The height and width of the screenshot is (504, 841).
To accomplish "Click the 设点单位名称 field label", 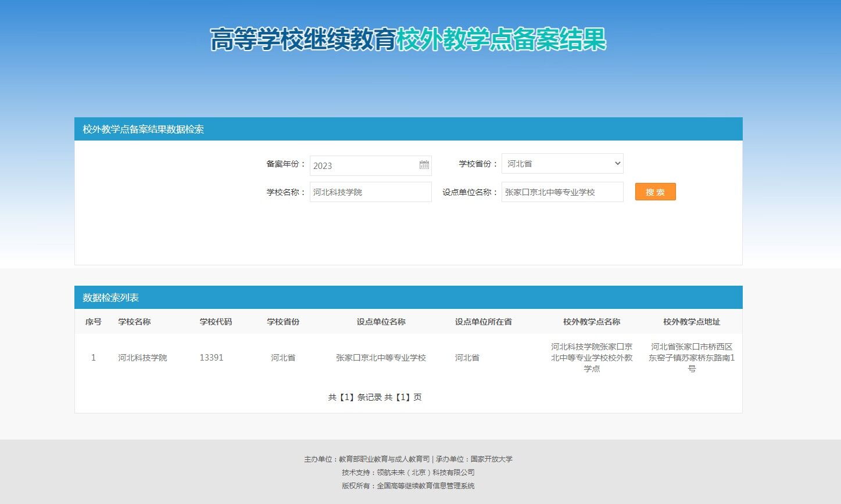I will (470, 192).
